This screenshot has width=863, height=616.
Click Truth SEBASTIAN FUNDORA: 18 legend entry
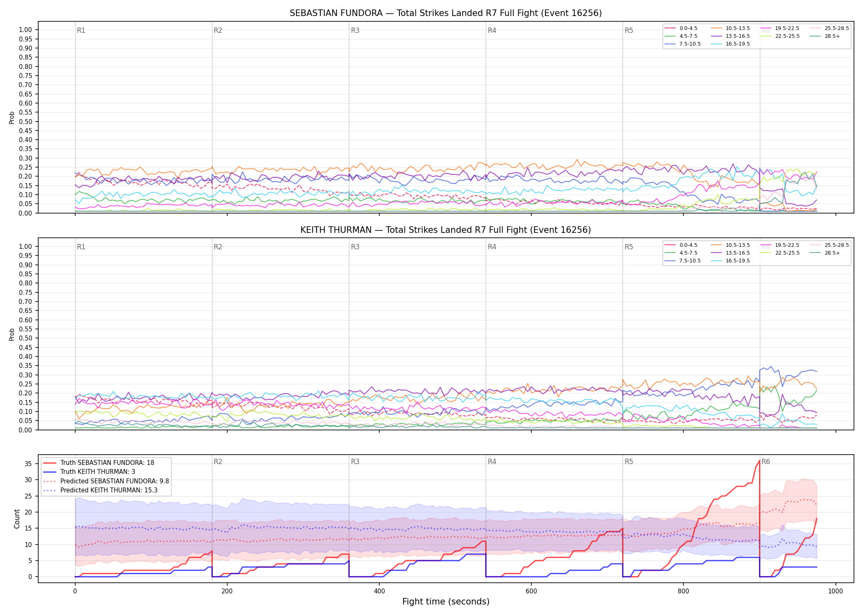click(99, 463)
